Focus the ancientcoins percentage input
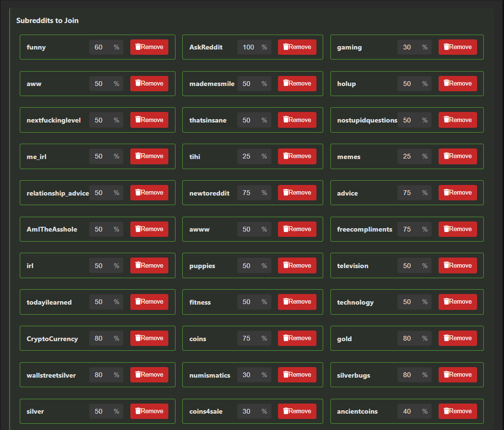This screenshot has height=430, width=504. click(x=415, y=411)
